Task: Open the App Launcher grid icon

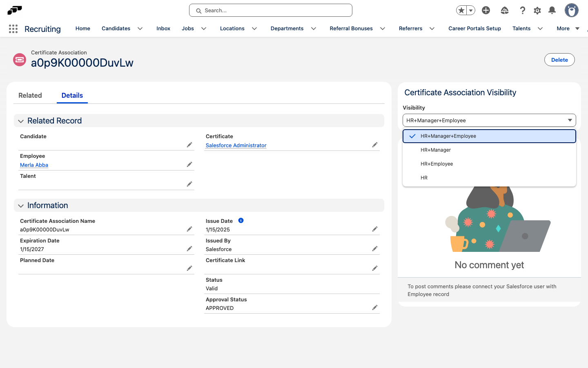Action: 13,29
